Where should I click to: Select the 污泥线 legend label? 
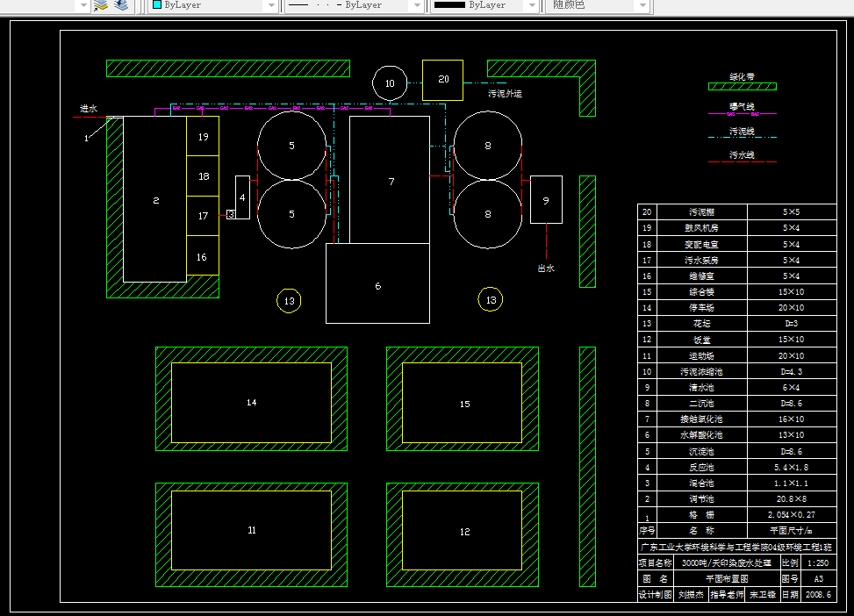point(742,132)
